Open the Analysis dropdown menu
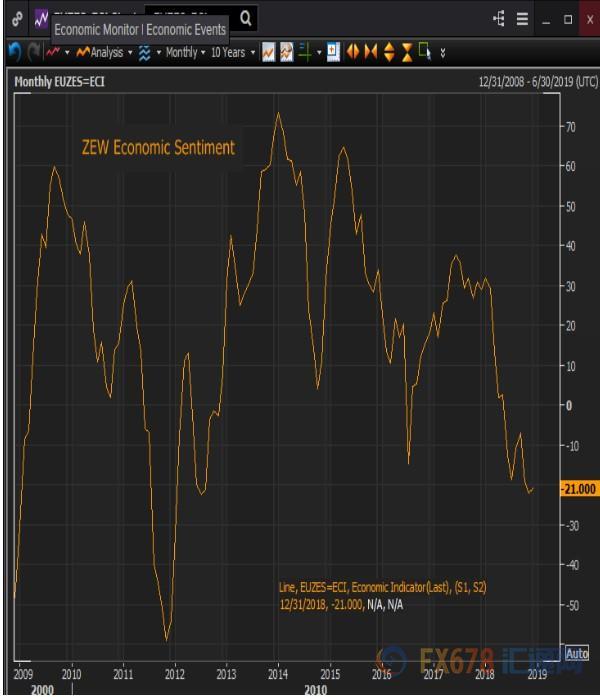600x697 pixels. coord(105,52)
